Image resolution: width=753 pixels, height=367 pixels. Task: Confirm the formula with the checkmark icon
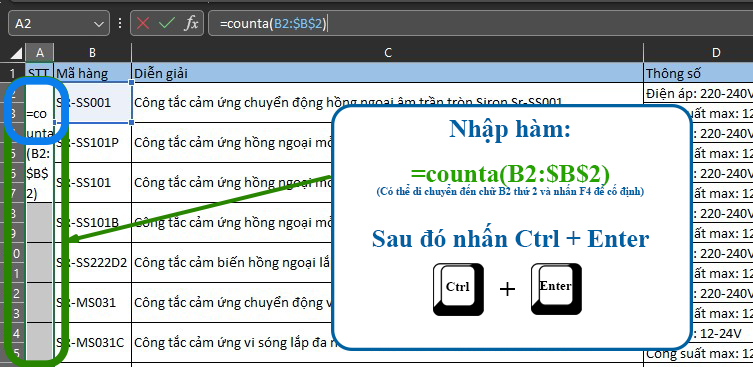pos(166,24)
